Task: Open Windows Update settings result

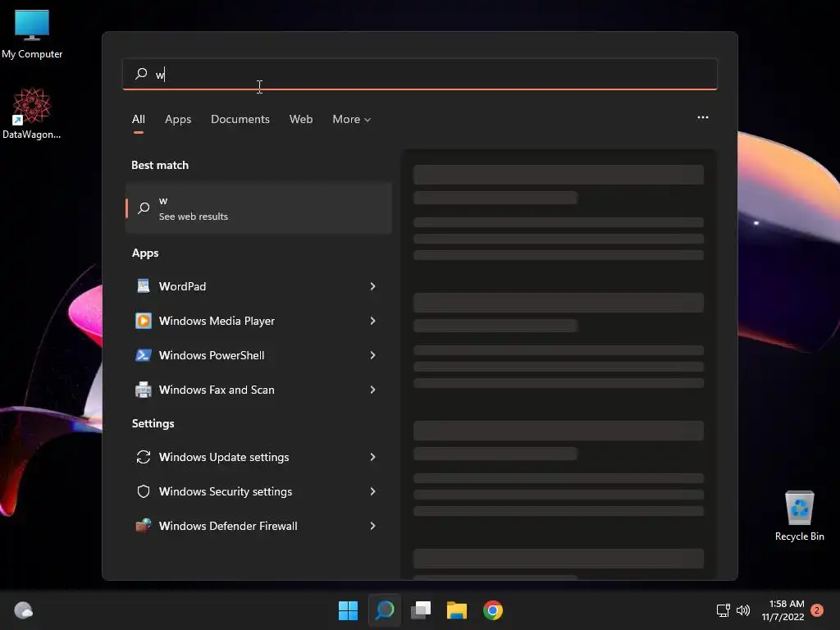Action: click(x=257, y=457)
